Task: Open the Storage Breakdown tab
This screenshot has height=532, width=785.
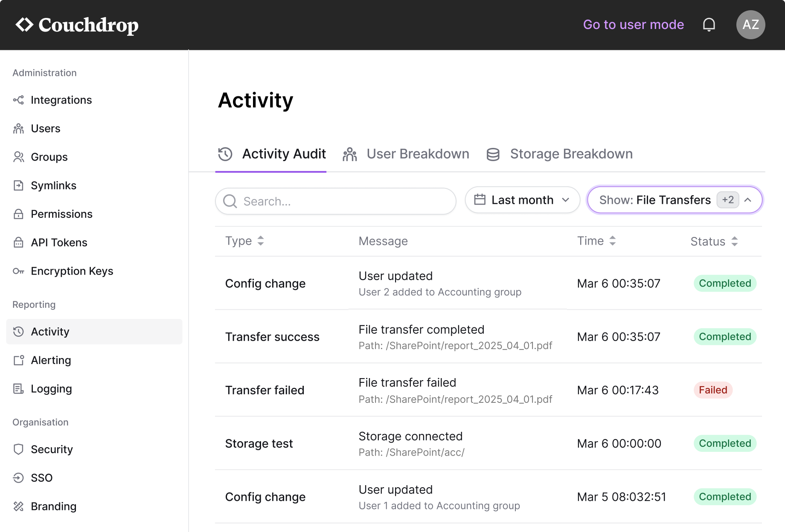Action: pyautogui.click(x=571, y=154)
